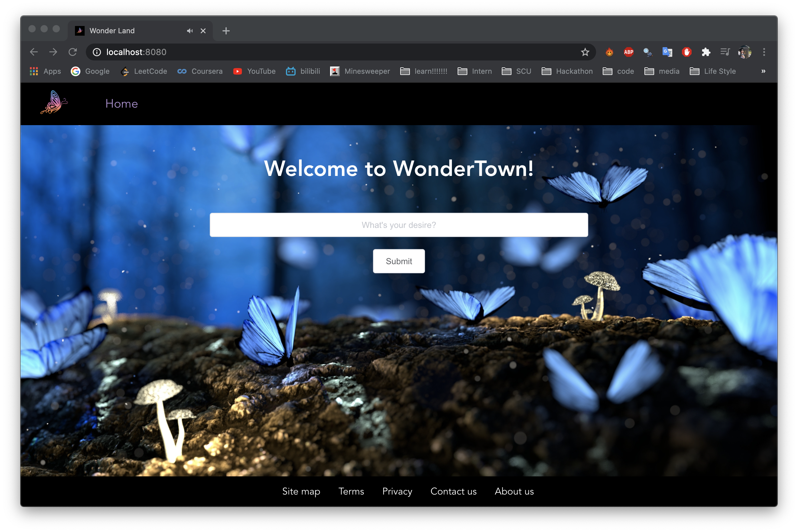Reload the current page
Image resolution: width=798 pixels, height=532 pixels.
click(x=73, y=52)
